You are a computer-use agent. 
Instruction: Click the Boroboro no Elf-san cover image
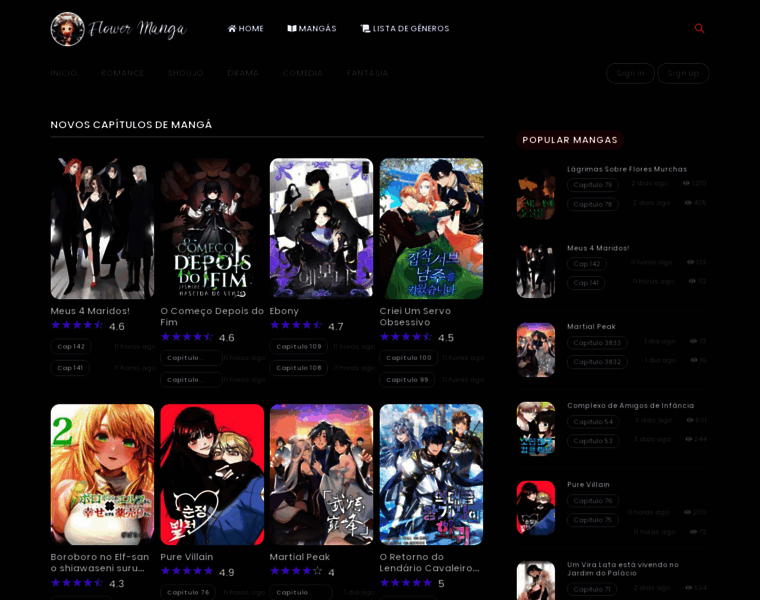(102, 474)
